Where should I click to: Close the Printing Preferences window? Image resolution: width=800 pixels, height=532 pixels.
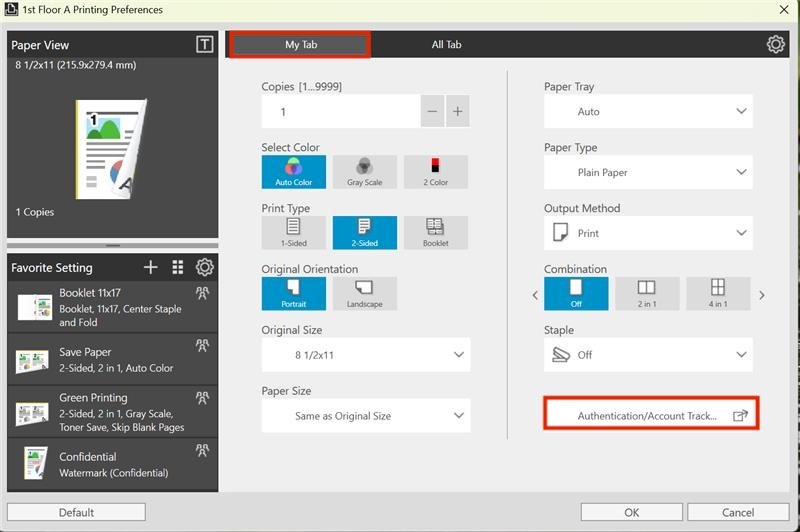click(784, 9)
